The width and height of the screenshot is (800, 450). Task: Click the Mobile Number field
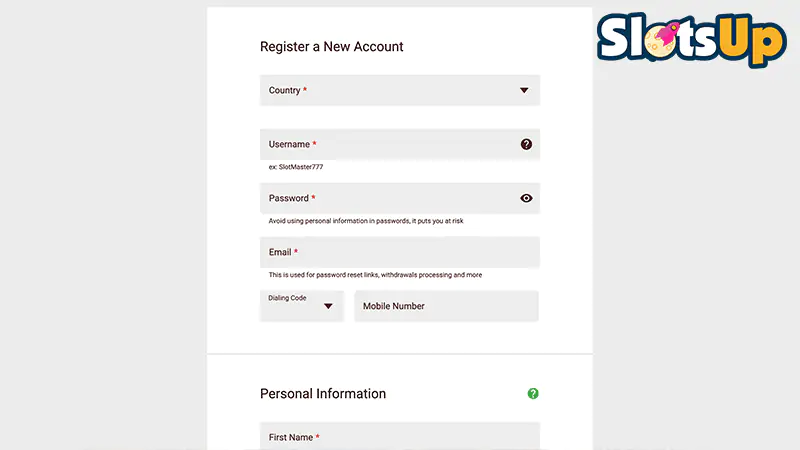click(x=446, y=306)
